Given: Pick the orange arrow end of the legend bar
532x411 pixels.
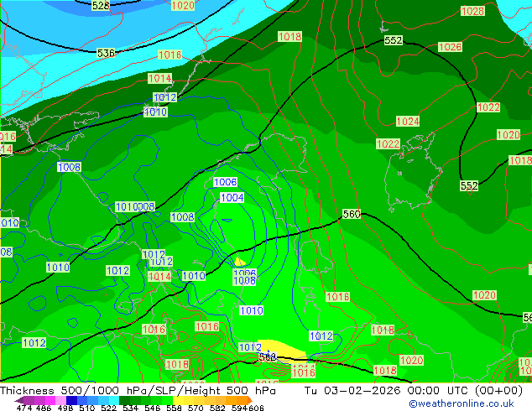Looking at the screenshot, I should [250, 400].
